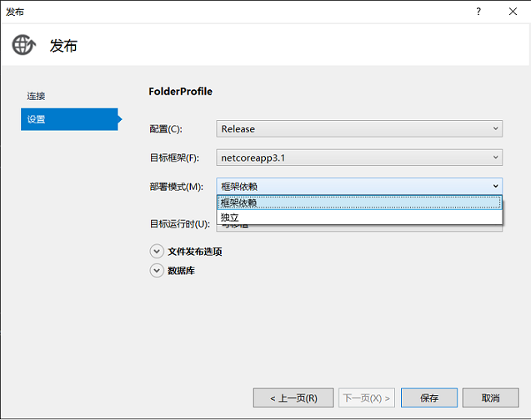Click the 保存 button

click(429, 397)
